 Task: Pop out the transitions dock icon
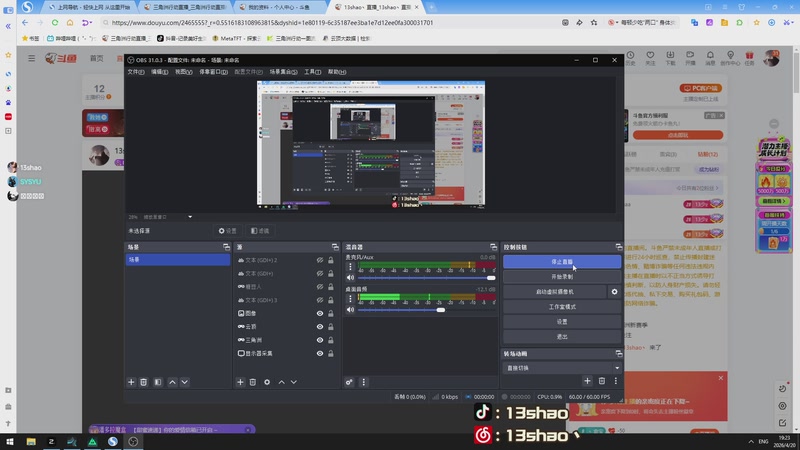619,354
